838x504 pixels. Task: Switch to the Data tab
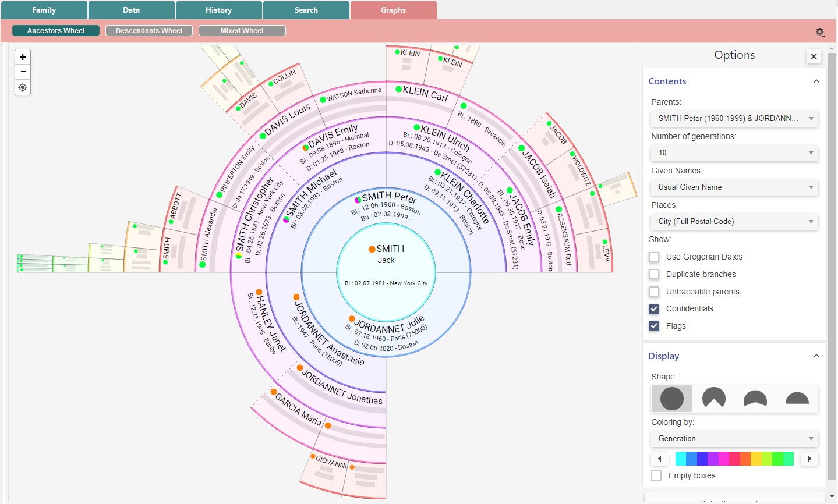click(131, 10)
